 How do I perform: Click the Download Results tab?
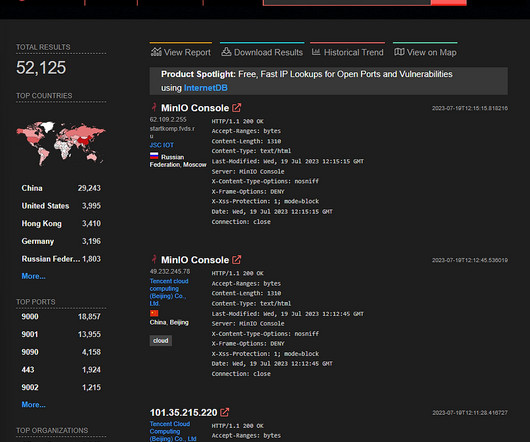262,52
